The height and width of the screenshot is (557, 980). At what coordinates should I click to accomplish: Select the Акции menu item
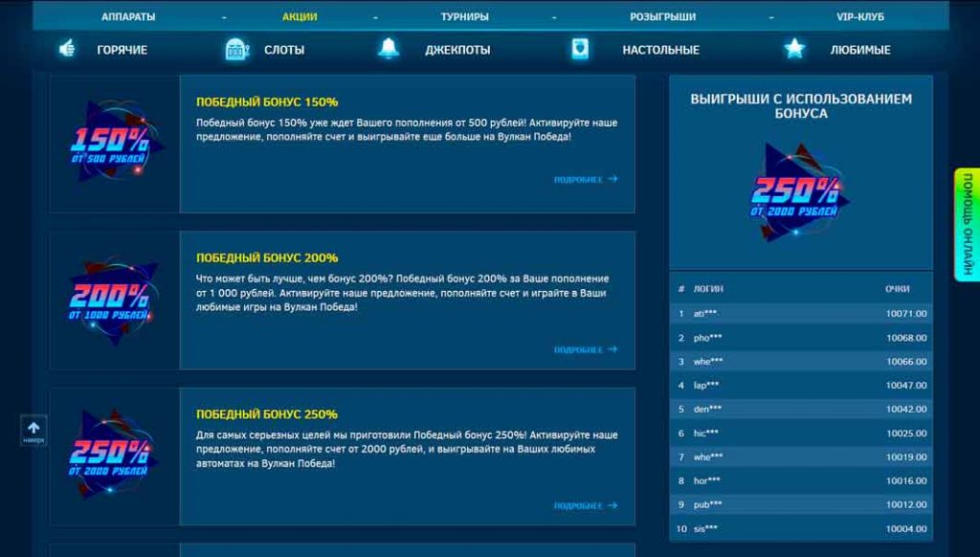tap(300, 17)
